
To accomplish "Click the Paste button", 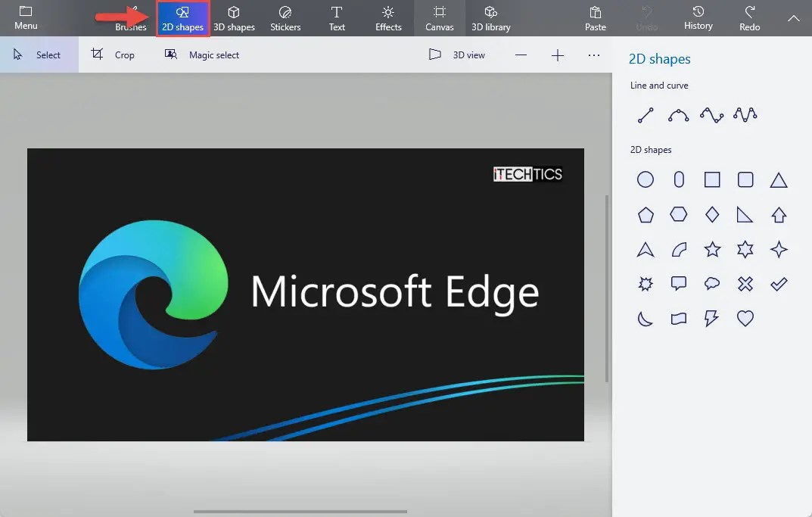I will tap(595, 18).
